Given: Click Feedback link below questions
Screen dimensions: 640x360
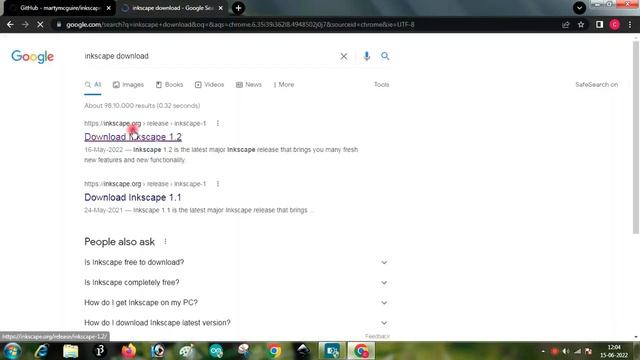Looking at the screenshot, I should pyautogui.click(x=377, y=336).
